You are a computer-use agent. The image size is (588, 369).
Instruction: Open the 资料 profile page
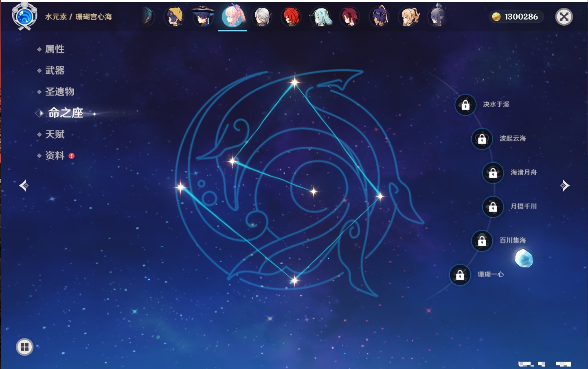[55, 155]
